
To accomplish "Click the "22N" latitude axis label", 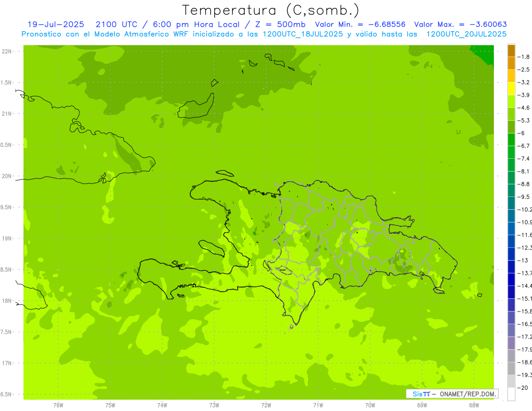I will [x=6, y=51].
